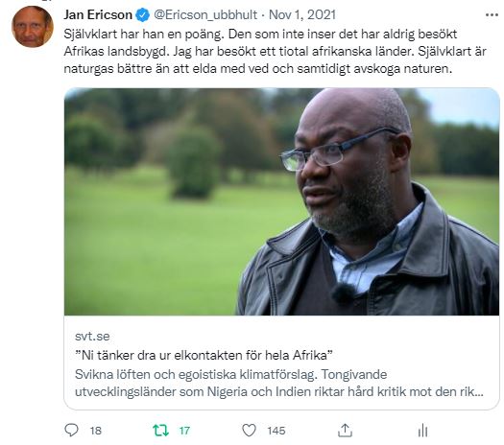The width and height of the screenshot is (504, 445).
Task: Click the retweet count 17
Action: pyautogui.click(x=184, y=431)
